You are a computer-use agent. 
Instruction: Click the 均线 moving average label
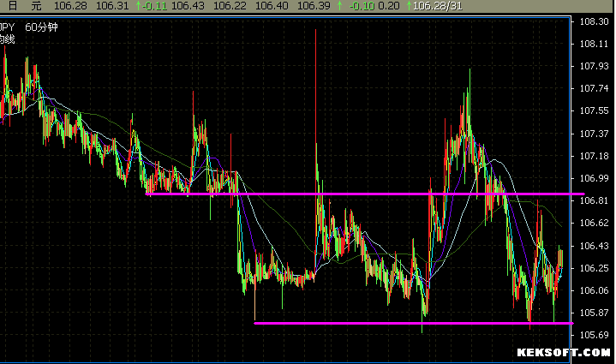(x=7, y=39)
